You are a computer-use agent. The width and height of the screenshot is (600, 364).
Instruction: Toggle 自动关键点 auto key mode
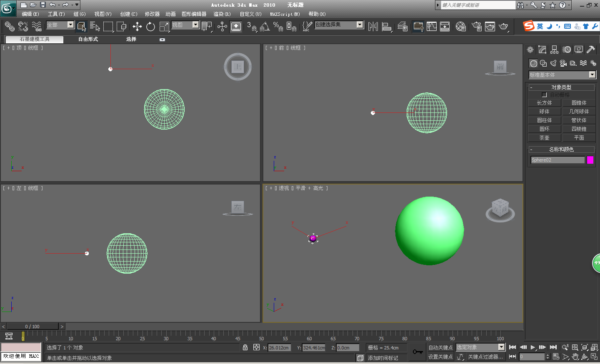pyautogui.click(x=440, y=347)
